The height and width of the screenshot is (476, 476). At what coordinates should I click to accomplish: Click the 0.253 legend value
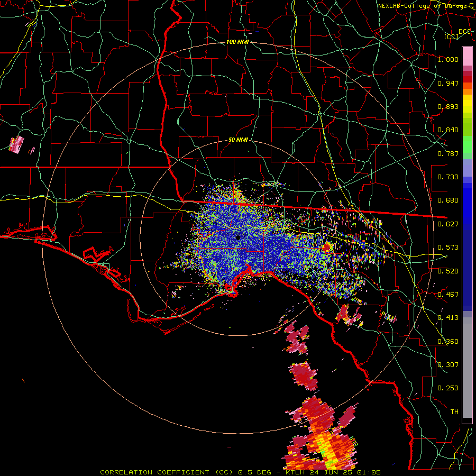pyautogui.click(x=448, y=388)
